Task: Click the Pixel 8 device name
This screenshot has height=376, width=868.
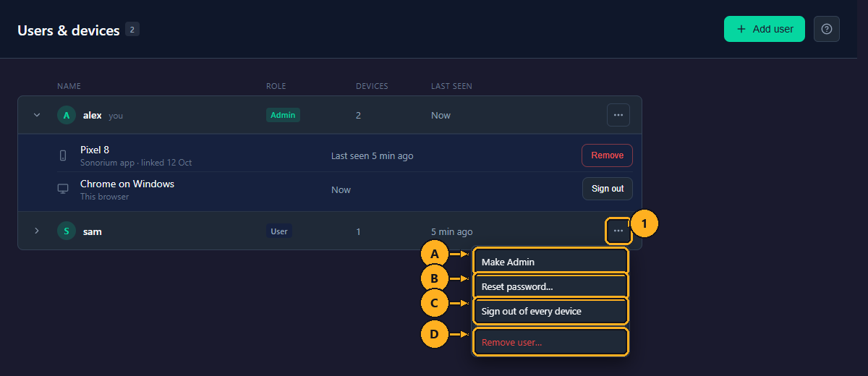Action: (95, 150)
